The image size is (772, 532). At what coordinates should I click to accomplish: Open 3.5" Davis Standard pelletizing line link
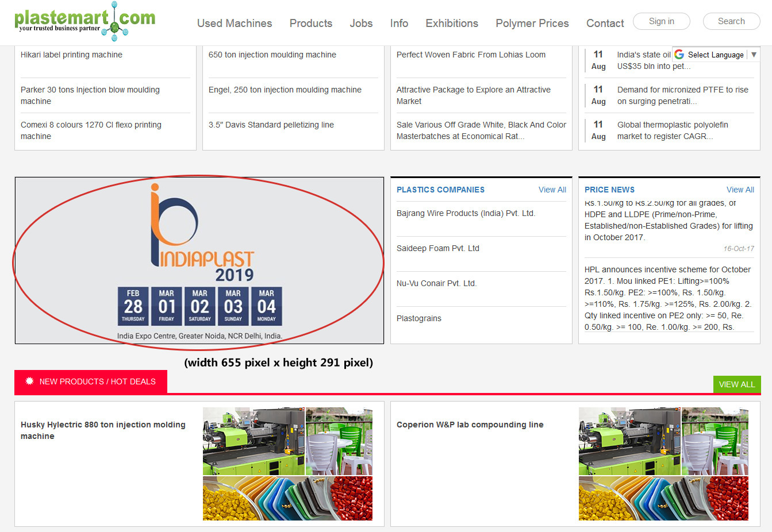tap(271, 125)
